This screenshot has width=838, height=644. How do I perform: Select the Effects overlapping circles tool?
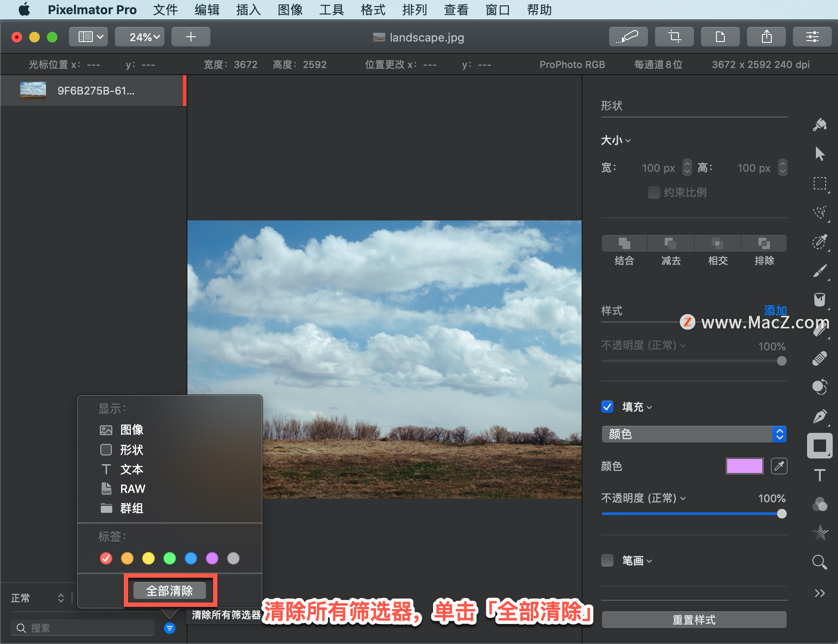[x=820, y=504]
